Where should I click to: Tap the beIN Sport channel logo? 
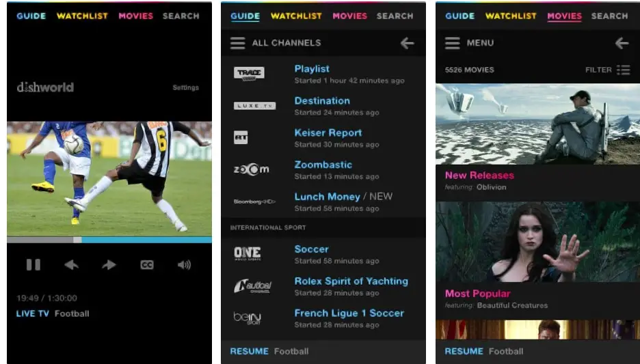[248, 318]
